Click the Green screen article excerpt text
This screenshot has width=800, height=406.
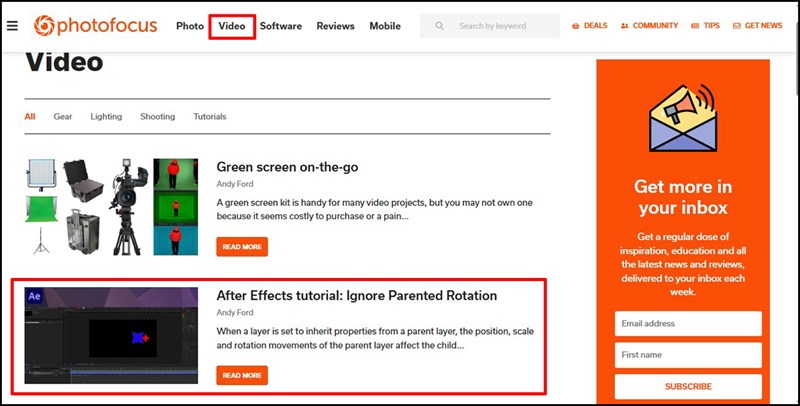coord(374,209)
